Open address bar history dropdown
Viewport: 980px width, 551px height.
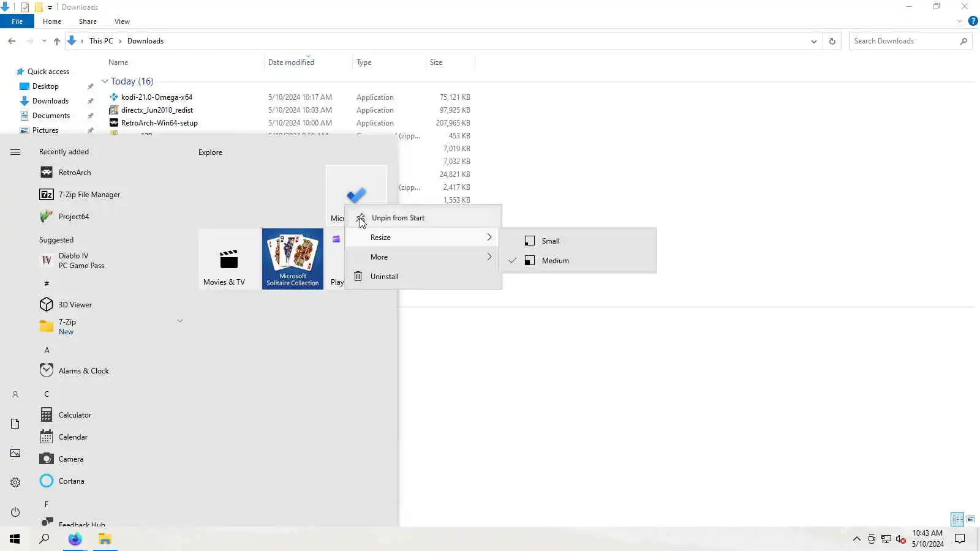click(x=813, y=41)
